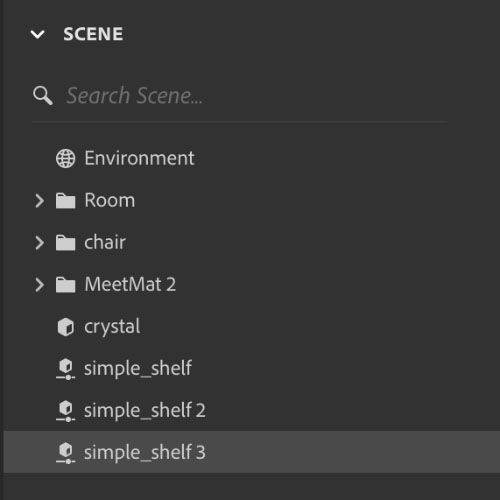The height and width of the screenshot is (500, 500).
Task: Select the crystal object label
Action: [x=112, y=327]
